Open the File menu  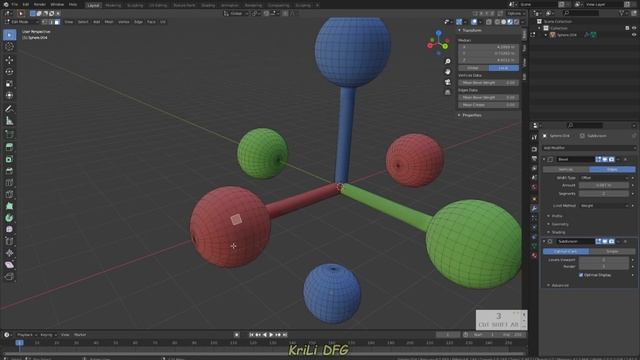click(15, 4)
